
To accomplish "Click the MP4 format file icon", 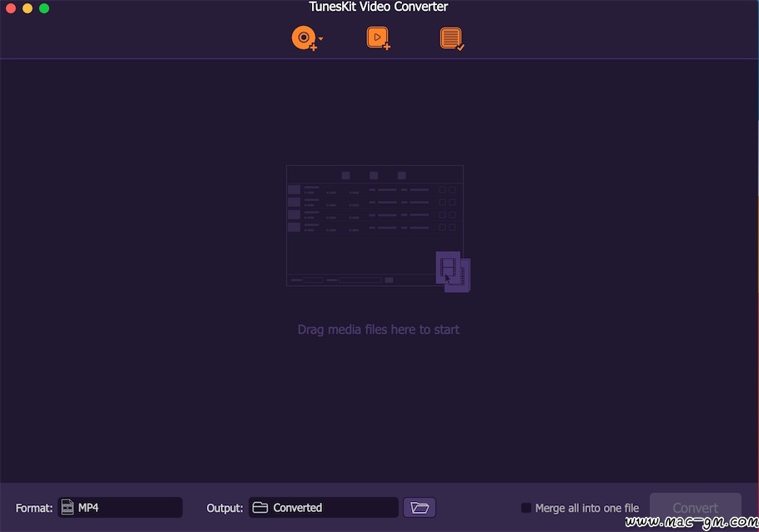I will (68, 507).
